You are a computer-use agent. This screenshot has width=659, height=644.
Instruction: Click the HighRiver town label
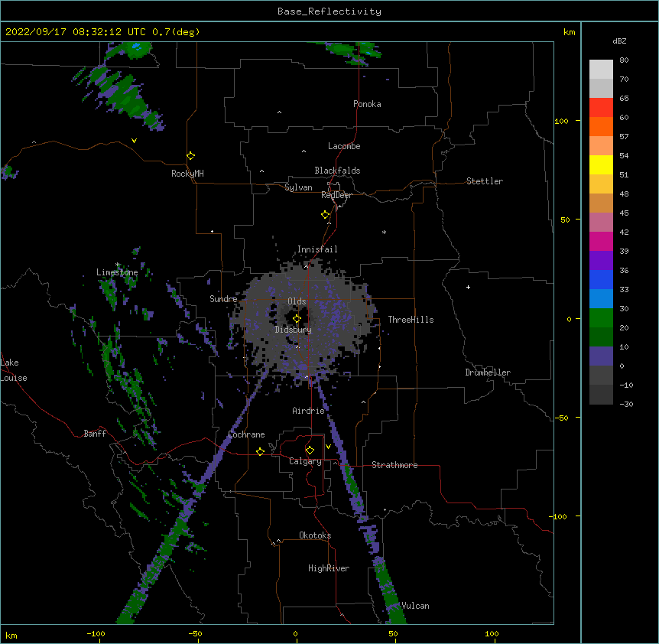329,568
